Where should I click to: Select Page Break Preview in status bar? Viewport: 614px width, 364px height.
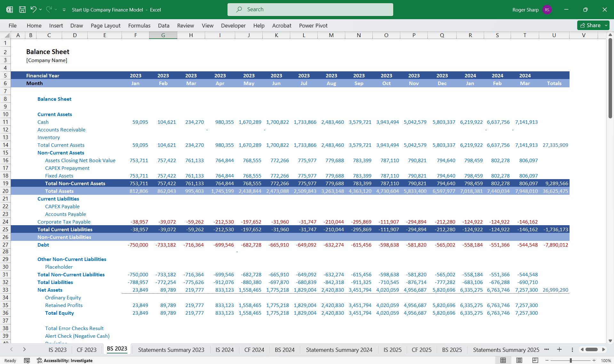535,360
